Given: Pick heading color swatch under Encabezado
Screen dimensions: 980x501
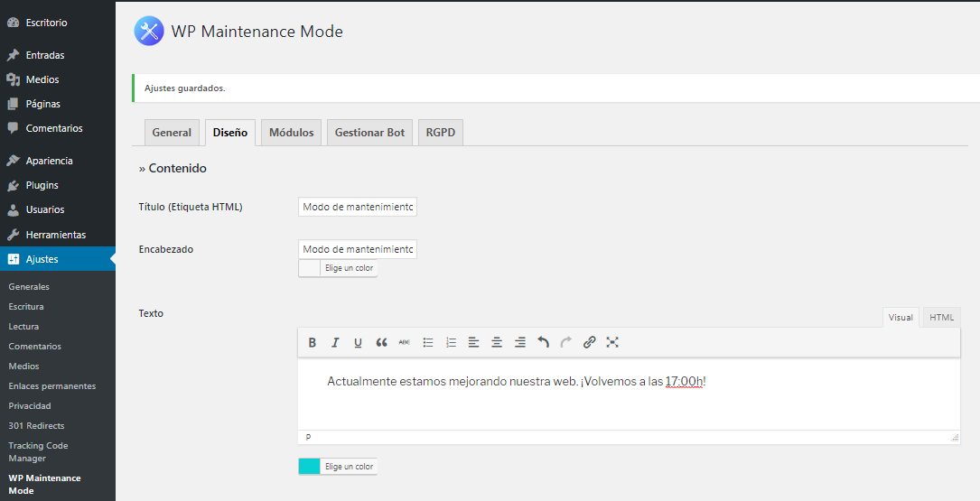Looking at the screenshot, I should click(x=310, y=268).
